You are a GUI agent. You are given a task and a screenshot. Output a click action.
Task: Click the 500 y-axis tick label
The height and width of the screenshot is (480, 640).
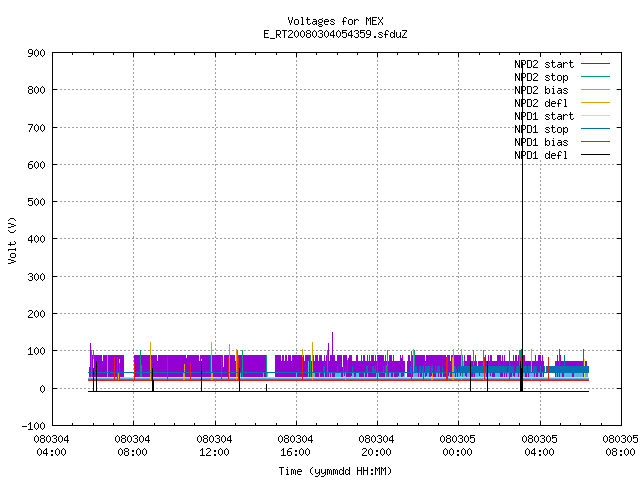tap(36, 202)
